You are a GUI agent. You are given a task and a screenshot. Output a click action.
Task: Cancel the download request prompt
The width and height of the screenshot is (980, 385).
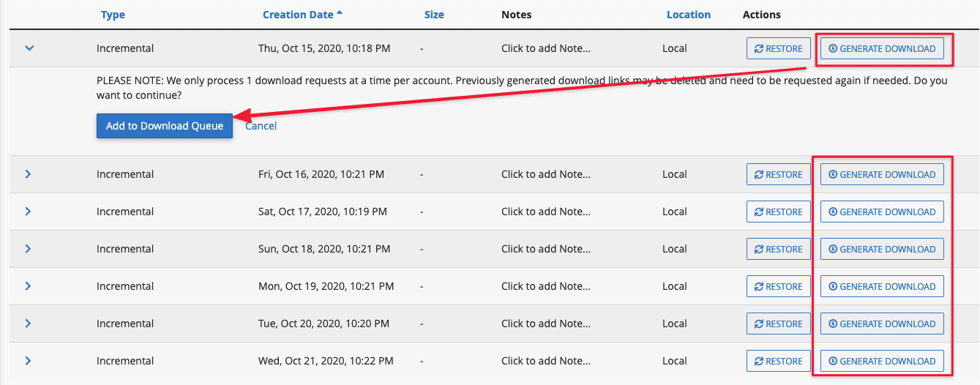click(261, 126)
